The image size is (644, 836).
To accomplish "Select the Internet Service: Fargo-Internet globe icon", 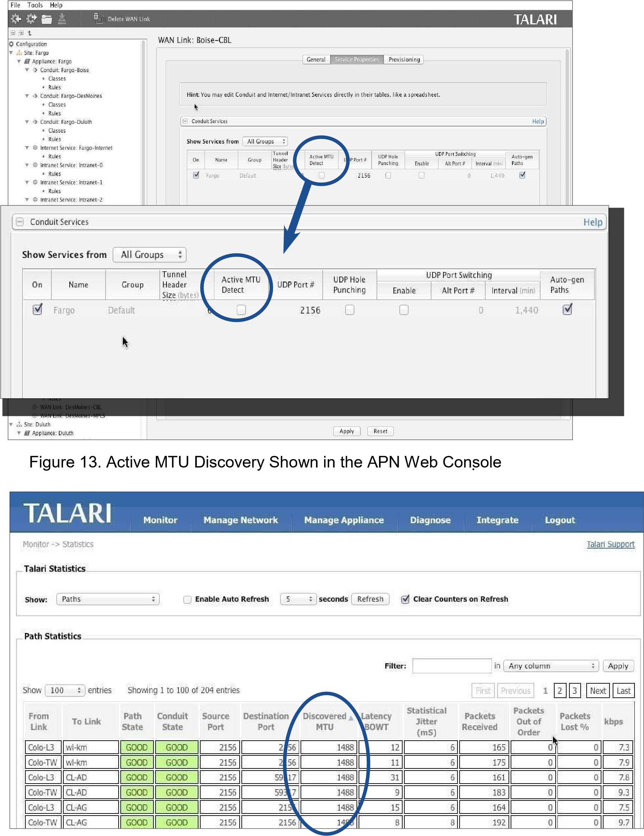I will (35, 148).
